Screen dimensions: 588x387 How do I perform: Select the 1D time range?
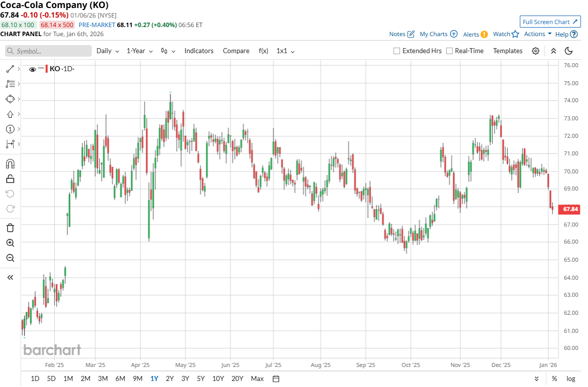point(35,379)
